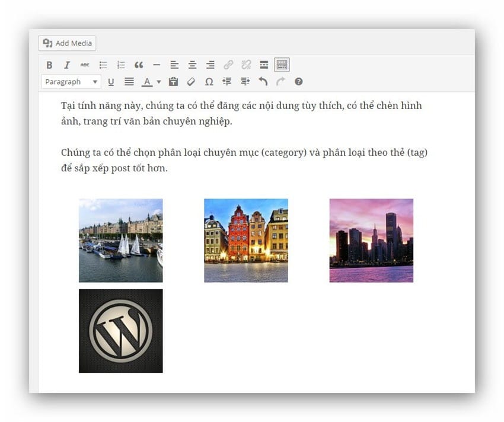This screenshot has height=422, width=504.
Task: Insert a horizontal line
Action: [x=157, y=65]
